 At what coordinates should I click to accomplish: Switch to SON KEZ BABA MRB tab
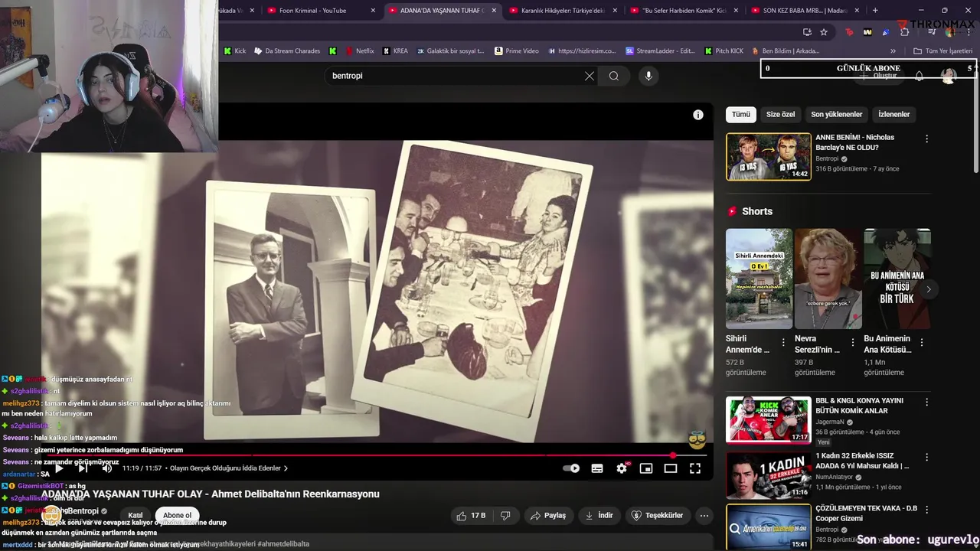(805, 10)
